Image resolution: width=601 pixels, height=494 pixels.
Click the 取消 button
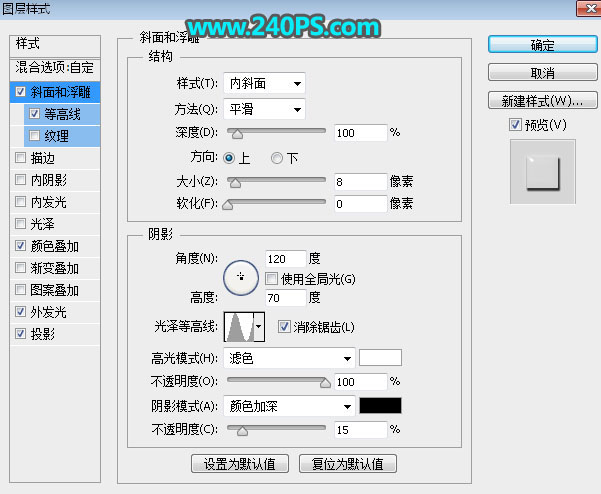tap(542, 72)
